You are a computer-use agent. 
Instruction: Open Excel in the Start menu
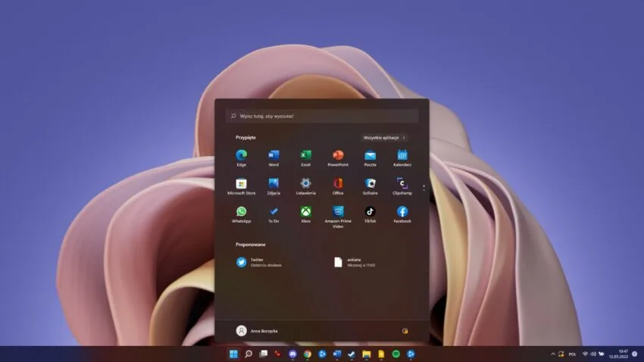[305, 158]
